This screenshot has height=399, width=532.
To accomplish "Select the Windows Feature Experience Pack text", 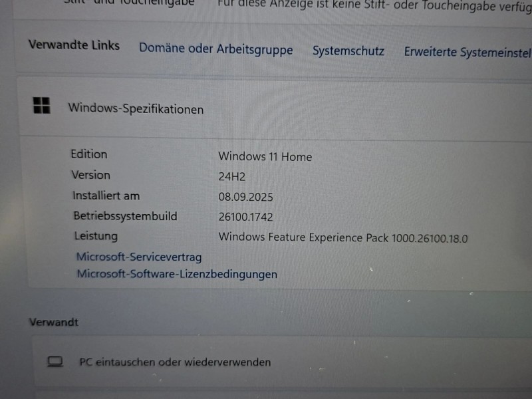I will pyautogui.click(x=342, y=237).
